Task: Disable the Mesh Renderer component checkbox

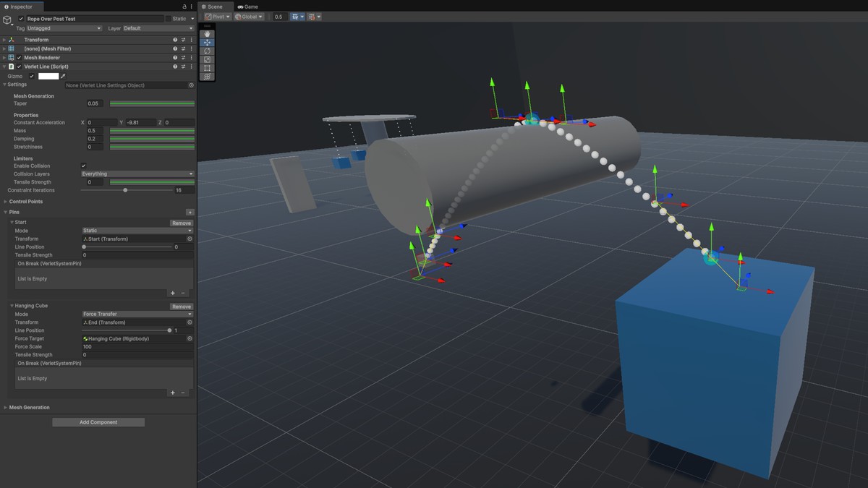Action: point(18,57)
